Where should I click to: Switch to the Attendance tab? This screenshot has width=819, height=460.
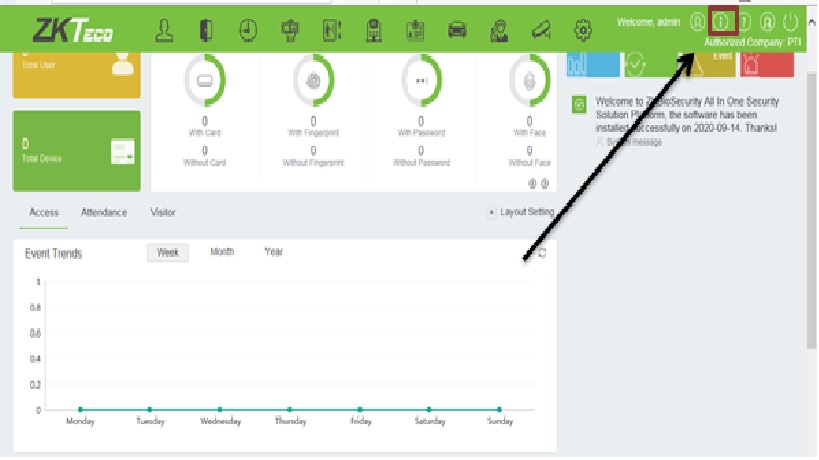[x=103, y=213]
